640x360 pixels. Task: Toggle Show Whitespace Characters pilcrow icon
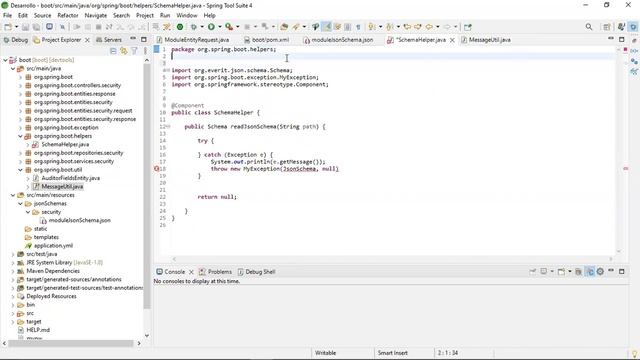coord(358,27)
